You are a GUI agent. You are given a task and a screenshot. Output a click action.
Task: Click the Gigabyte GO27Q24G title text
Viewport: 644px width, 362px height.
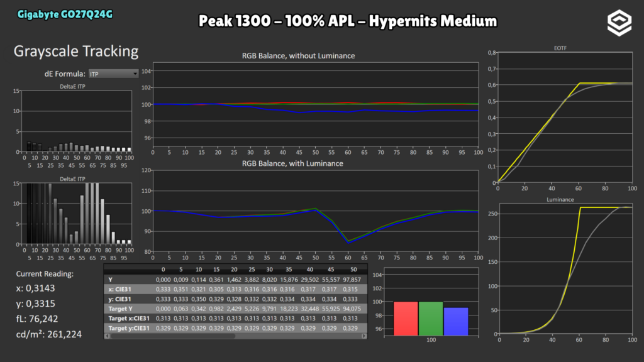coord(65,15)
